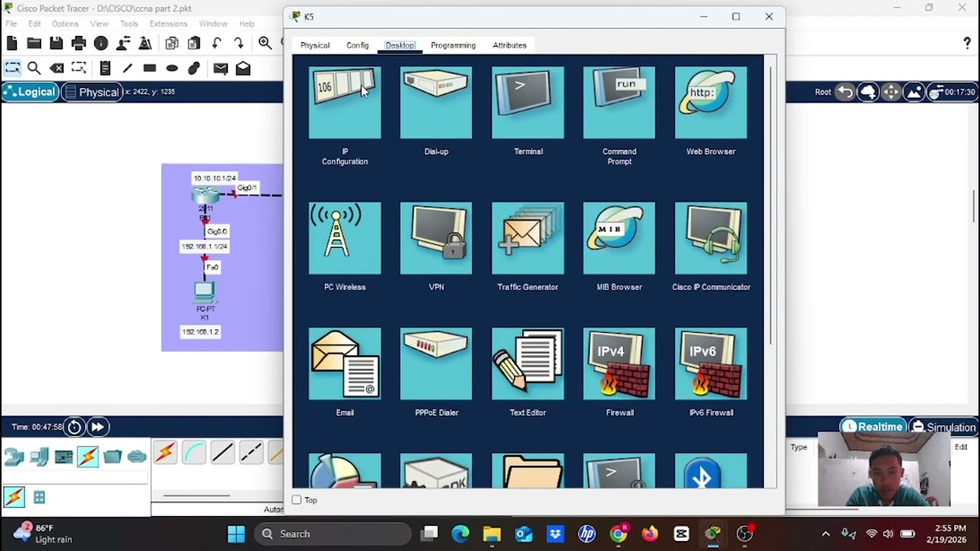The image size is (980, 551).
Task: Open the Email app
Action: (345, 364)
